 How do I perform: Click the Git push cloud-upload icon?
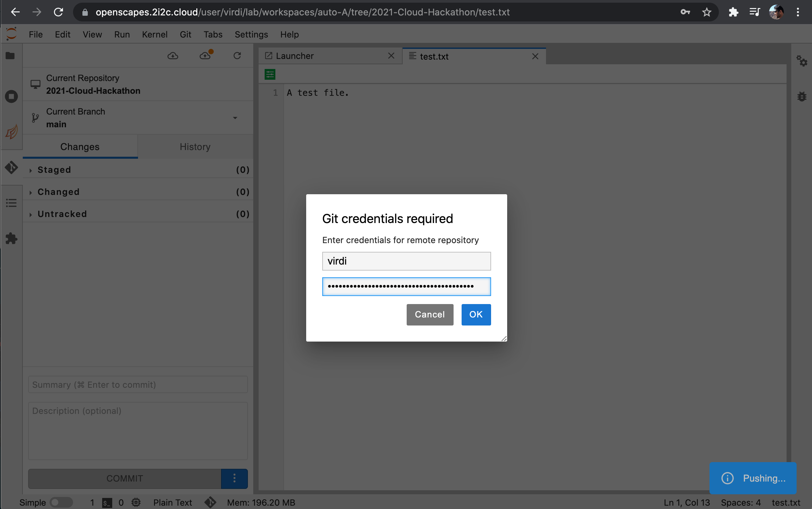tap(205, 56)
